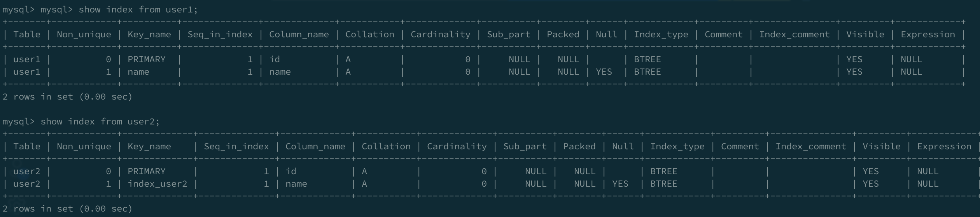Screen dimensions: 980x217
Task: Click the Null column YES in index_user2 row
Action: coord(620,184)
